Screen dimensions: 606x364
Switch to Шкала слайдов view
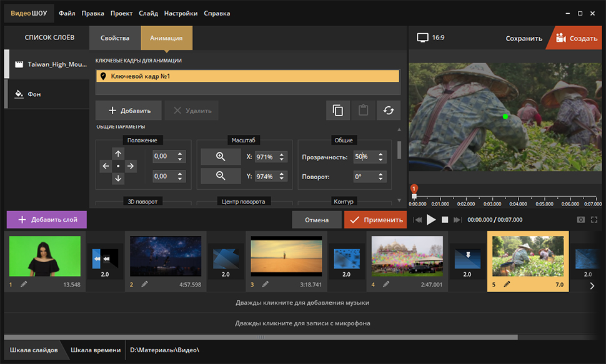tap(34, 350)
